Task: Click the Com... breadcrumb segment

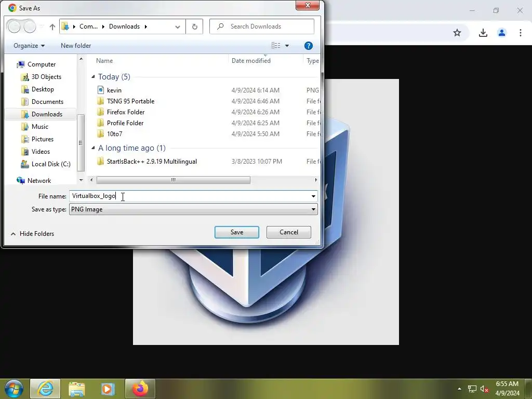Action: click(88, 26)
